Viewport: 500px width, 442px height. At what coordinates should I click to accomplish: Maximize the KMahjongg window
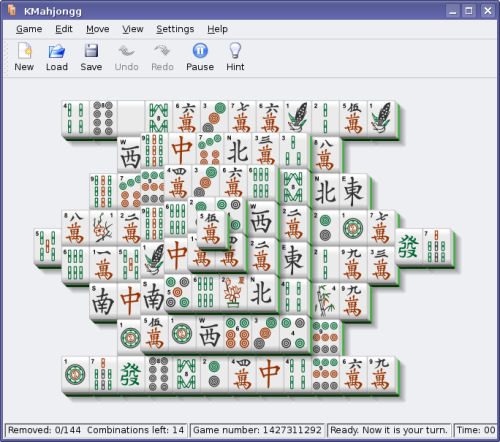click(469, 11)
